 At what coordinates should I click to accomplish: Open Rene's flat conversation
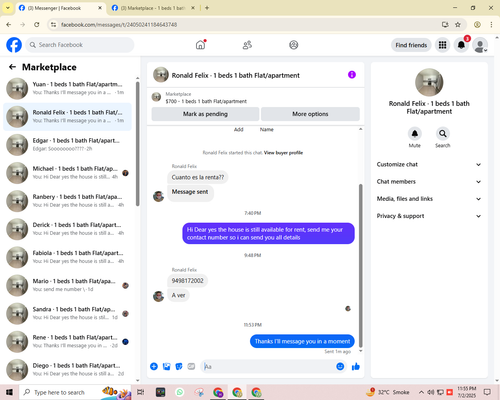tap(67, 342)
